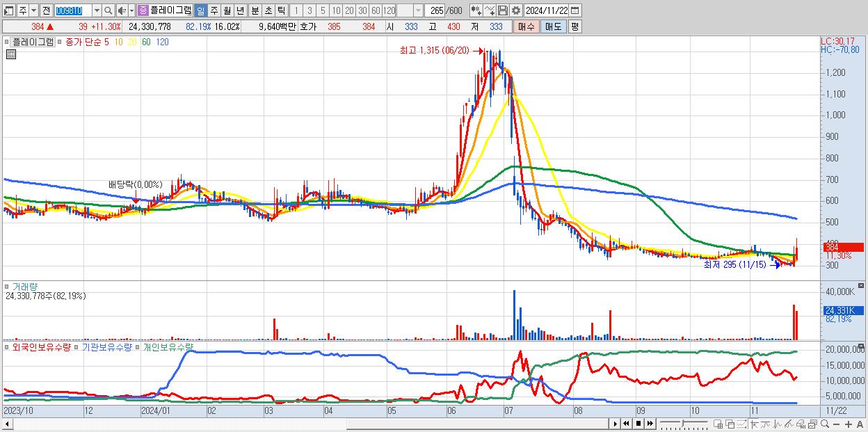Click the 개인보유수량 legend label
868x432 pixels.
pos(168,346)
